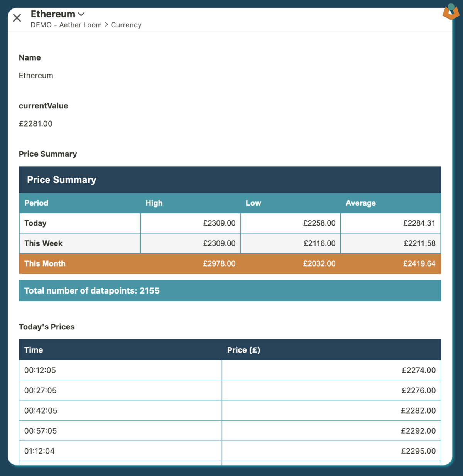Open the DEMO - Aether Loom breadcrumb
Screen dimensions: 463x476
pos(66,25)
